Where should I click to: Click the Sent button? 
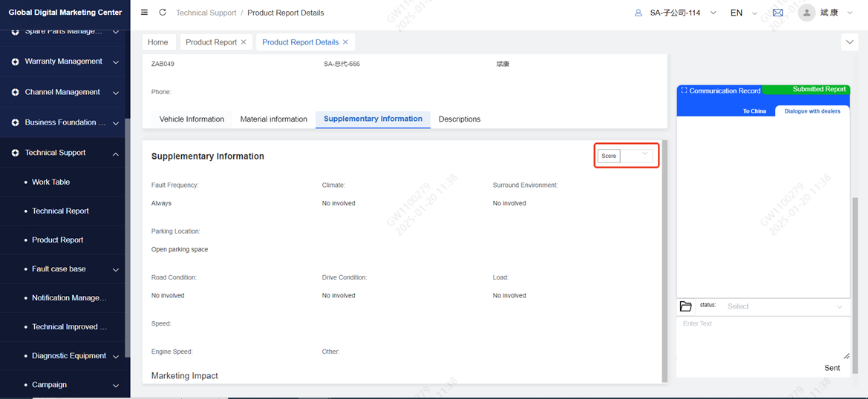[x=832, y=368]
